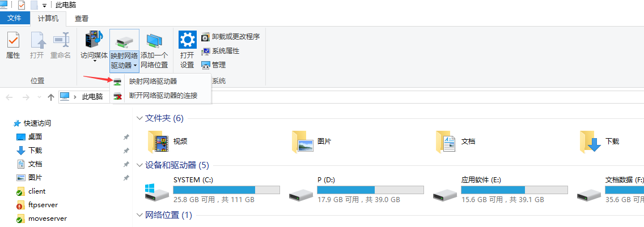Click Uninstall or change a program (卸载或更改程序)
The image size is (644, 227).
coord(231,37)
